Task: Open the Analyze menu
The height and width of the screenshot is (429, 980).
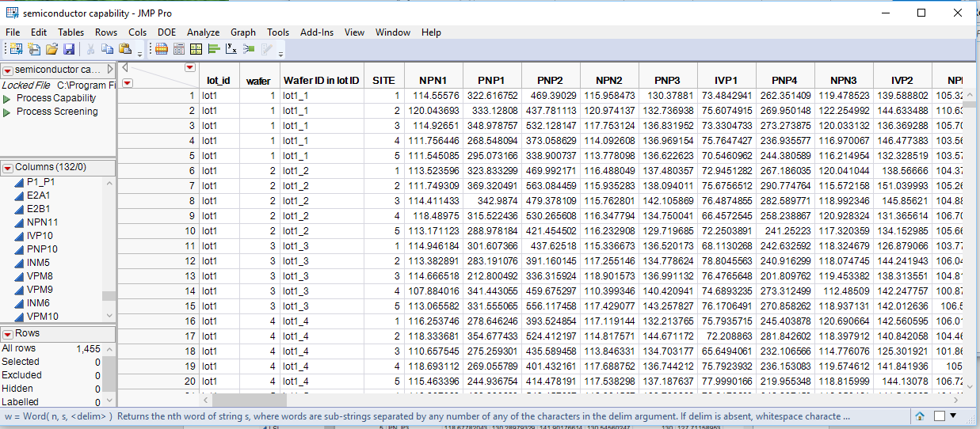Action: [203, 32]
